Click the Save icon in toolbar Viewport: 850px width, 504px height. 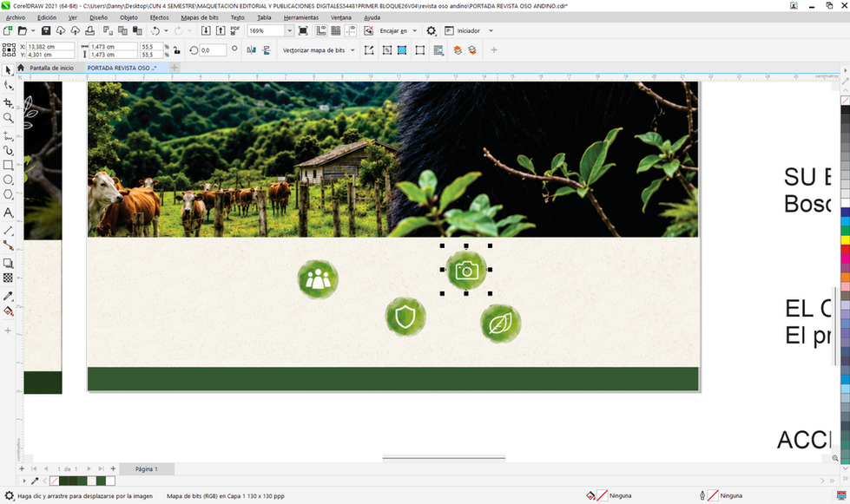coord(46,31)
